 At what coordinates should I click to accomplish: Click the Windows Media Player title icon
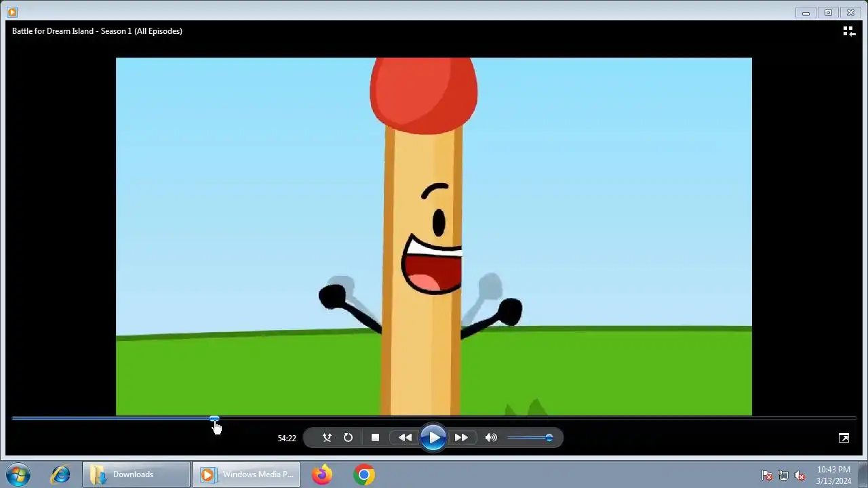[12, 12]
